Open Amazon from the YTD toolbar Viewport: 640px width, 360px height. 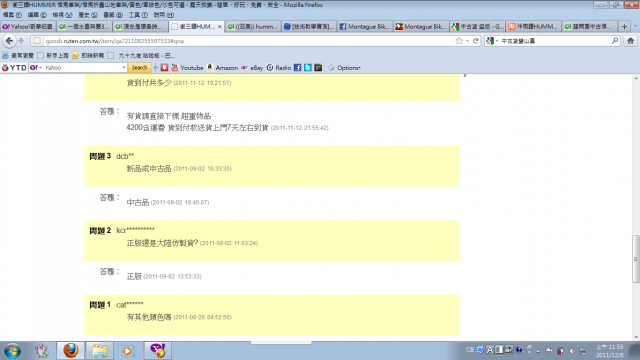(222, 68)
